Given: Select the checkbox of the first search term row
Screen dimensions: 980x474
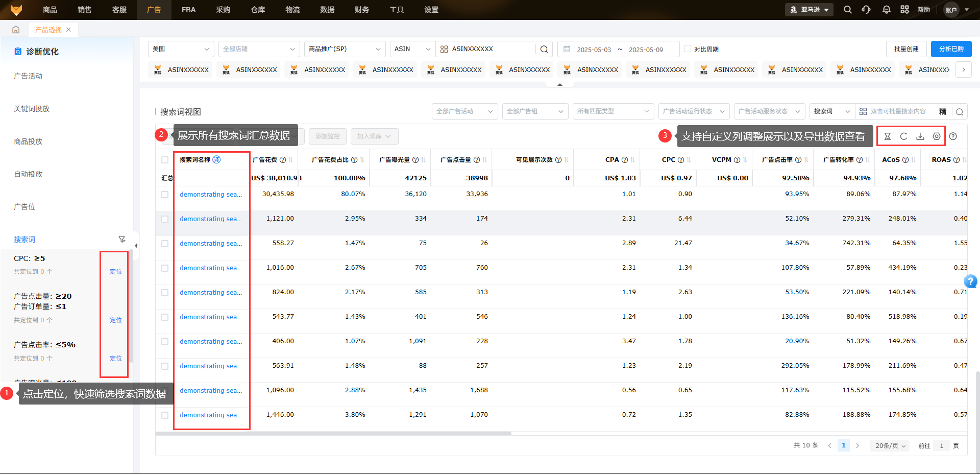Looking at the screenshot, I should tap(165, 195).
